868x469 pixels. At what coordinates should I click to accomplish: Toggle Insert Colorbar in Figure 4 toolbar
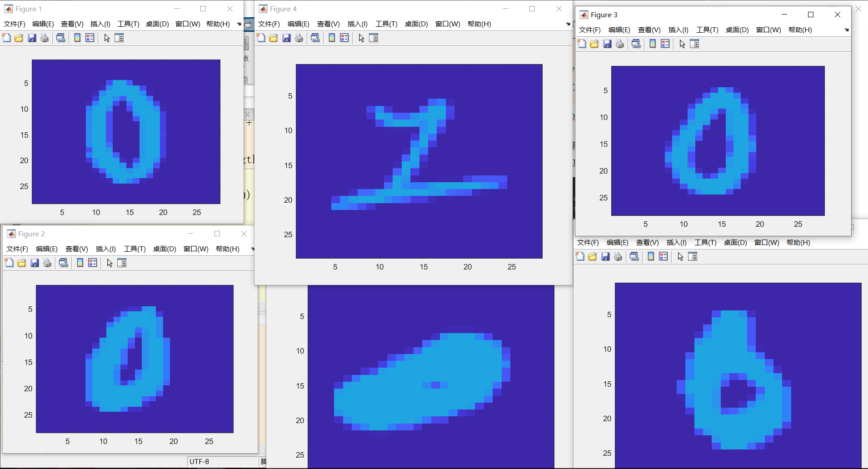[x=332, y=38]
